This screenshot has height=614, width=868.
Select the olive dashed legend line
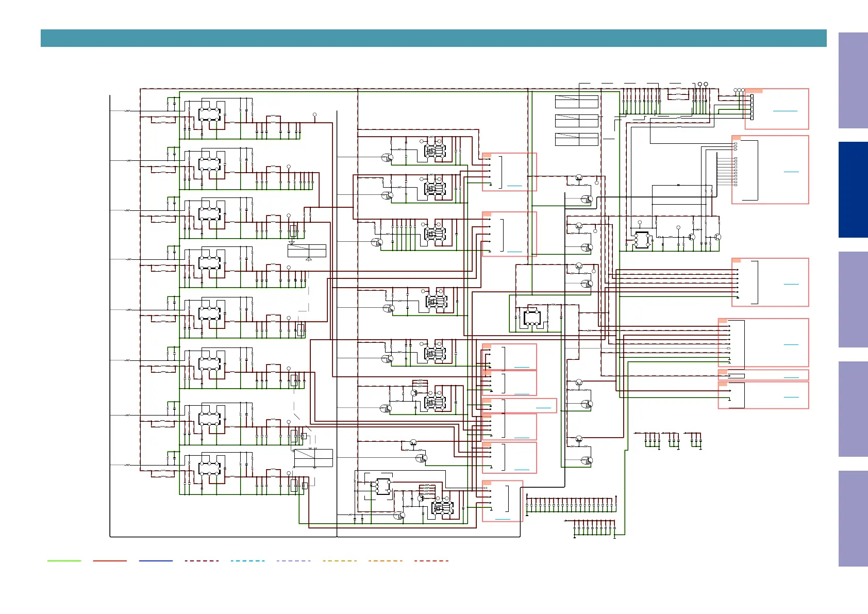point(340,560)
